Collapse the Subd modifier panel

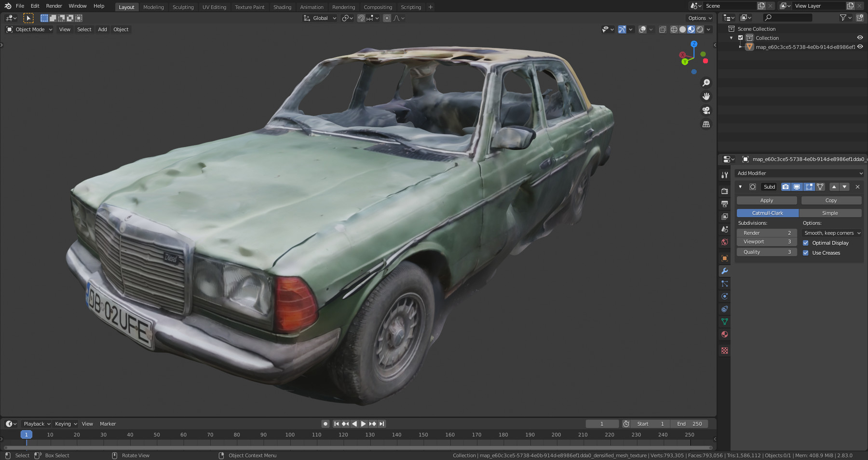tap(740, 186)
